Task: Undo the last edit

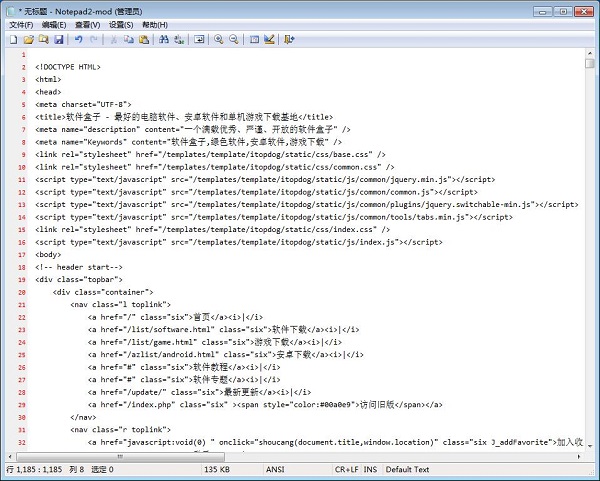Action: pos(79,39)
